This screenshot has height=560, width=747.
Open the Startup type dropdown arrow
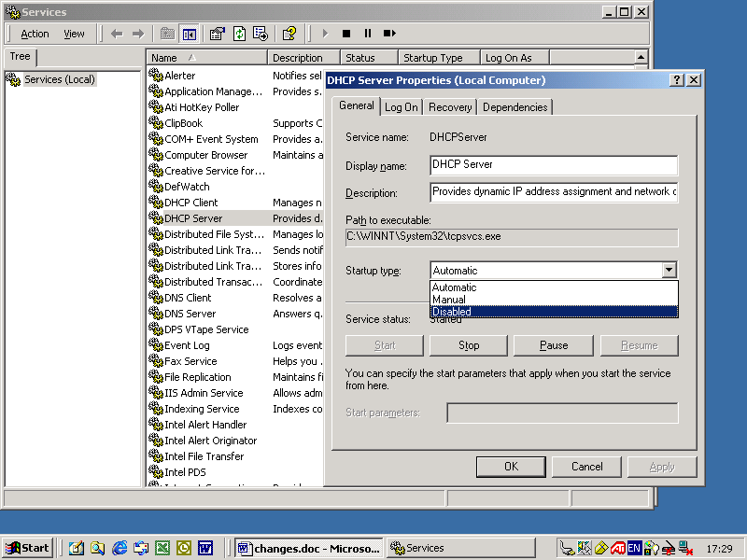tap(669, 270)
